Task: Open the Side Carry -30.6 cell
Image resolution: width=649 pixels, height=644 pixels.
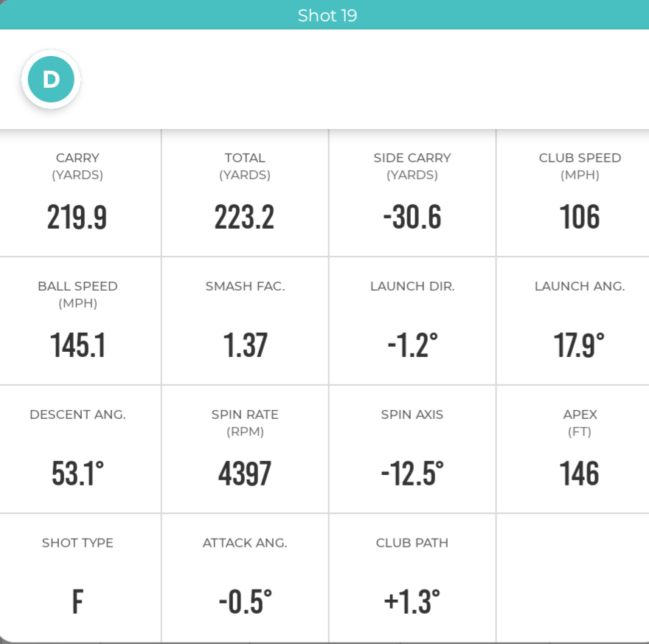Action: (412, 193)
